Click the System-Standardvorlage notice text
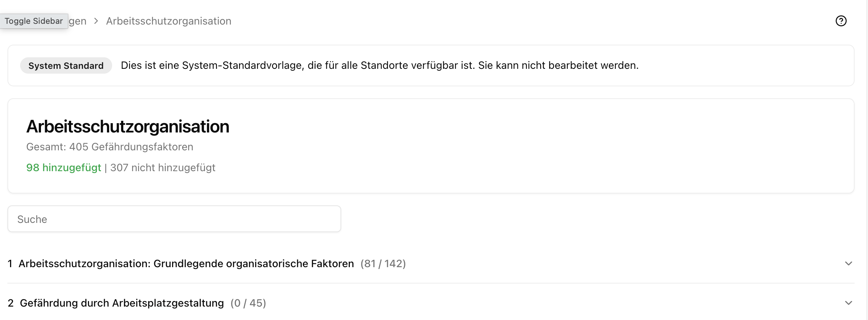Screen dimensions: 868x320 379,65
